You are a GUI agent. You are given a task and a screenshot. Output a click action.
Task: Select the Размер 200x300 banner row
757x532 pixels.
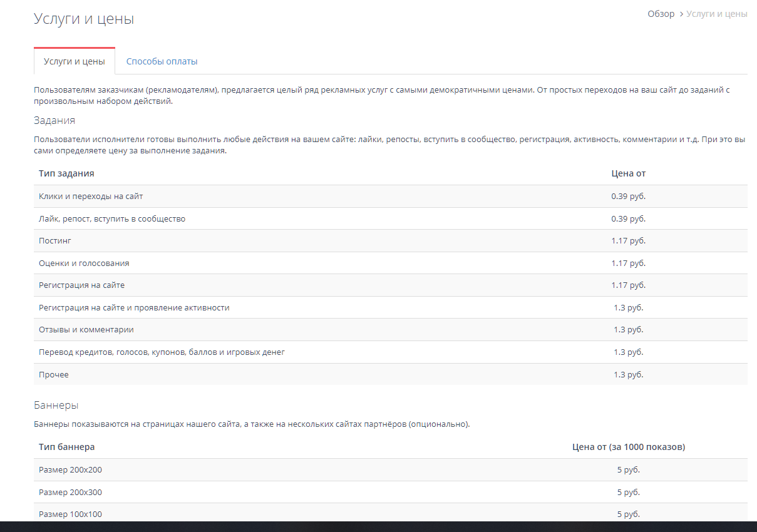click(x=391, y=493)
